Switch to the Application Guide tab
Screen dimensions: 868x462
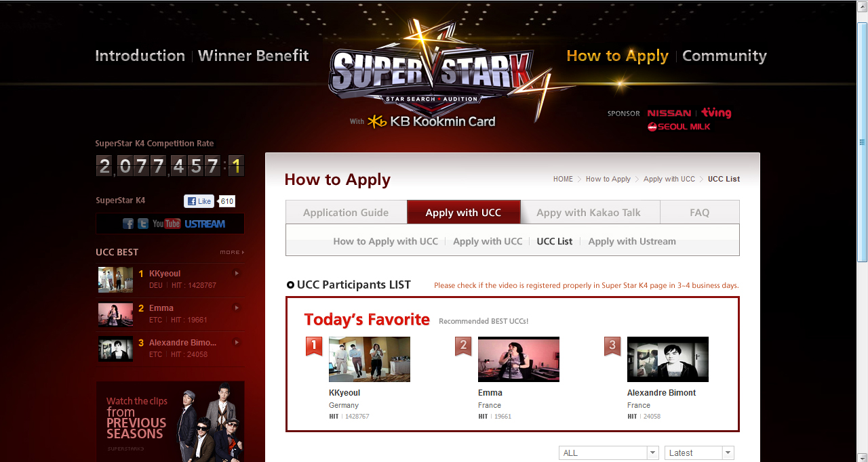(346, 212)
